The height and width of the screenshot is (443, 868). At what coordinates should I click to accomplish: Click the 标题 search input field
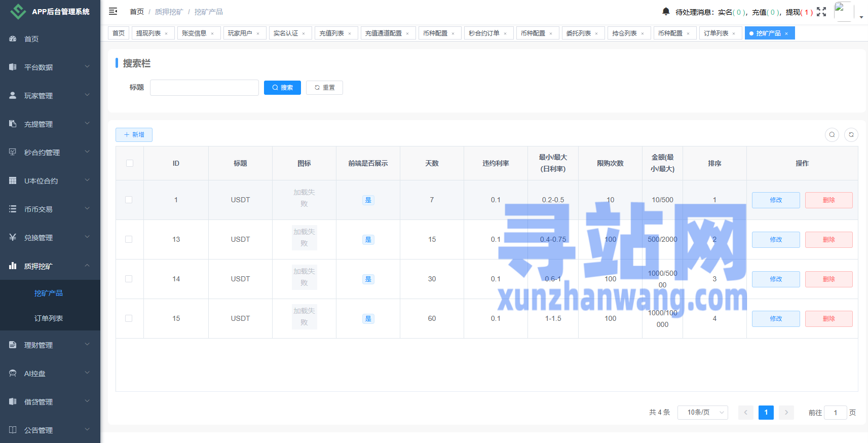pos(204,88)
